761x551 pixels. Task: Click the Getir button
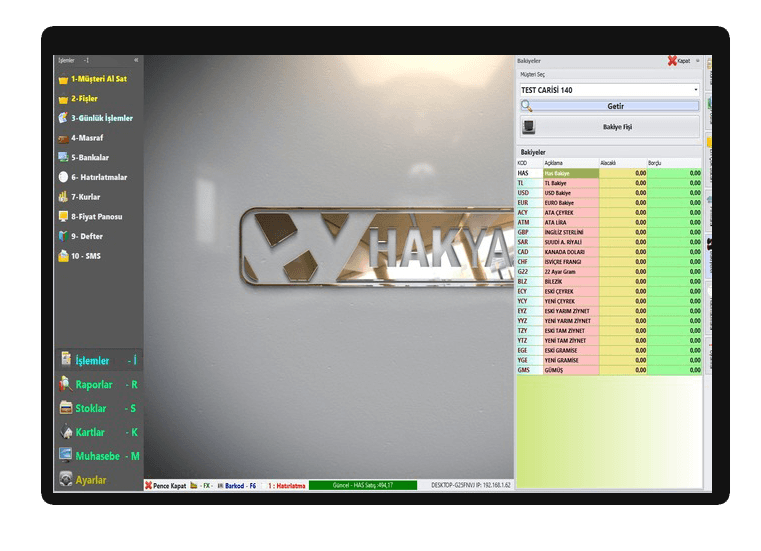pyautogui.click(x=610, y=106)
